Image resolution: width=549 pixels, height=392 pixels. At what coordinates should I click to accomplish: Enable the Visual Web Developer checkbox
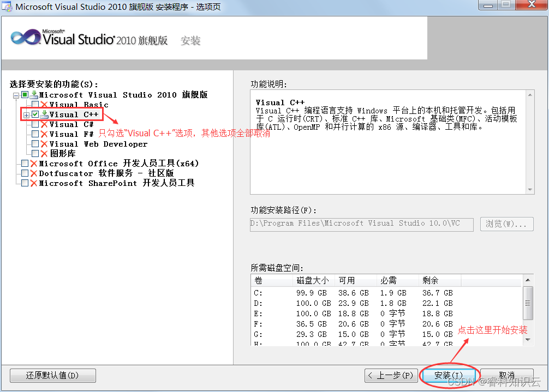pos(35,144)
